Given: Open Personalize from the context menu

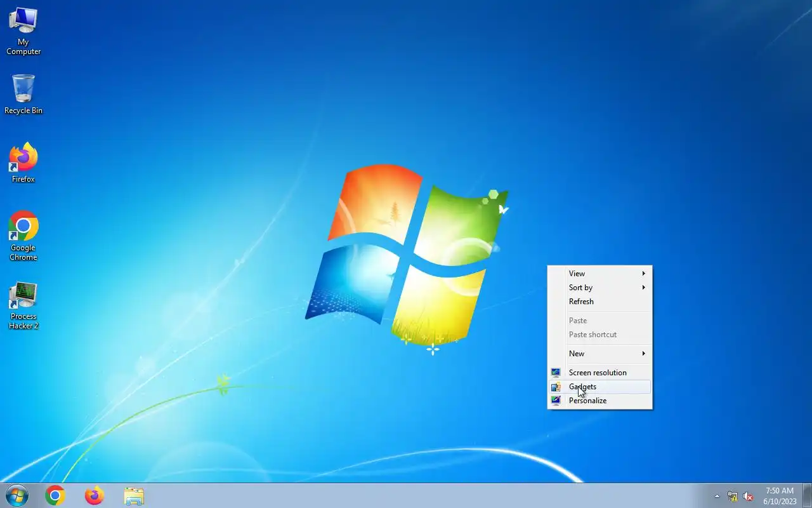Looking at the screenshot, I should [x=599, y=401].
